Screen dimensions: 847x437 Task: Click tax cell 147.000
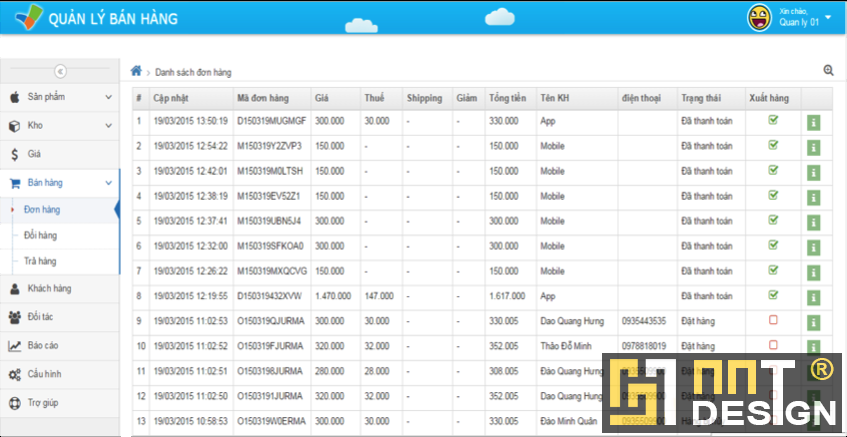tap(379, 296)
